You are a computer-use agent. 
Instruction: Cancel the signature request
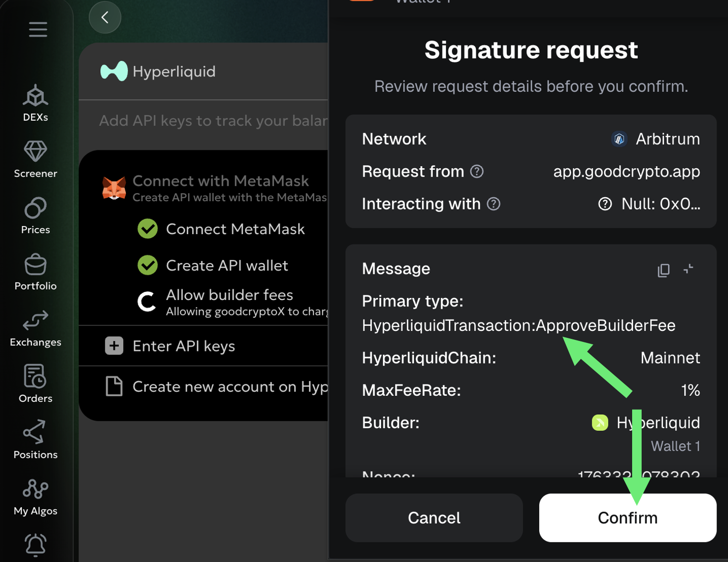[434, 518]
